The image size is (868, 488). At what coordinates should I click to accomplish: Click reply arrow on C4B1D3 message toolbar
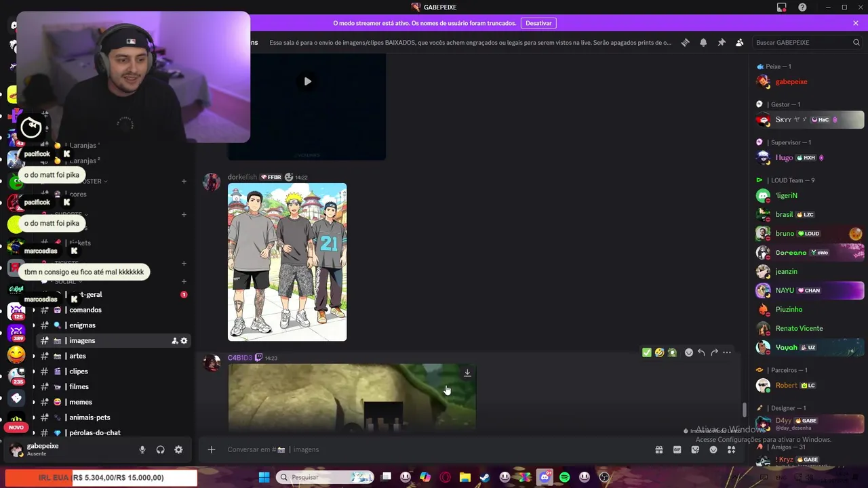pos(701,352)
